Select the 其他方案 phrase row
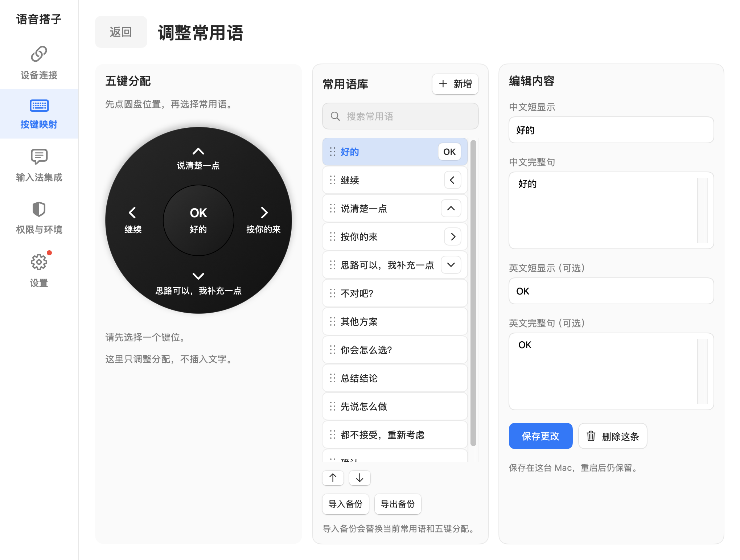 pyautogui.click(x=395, y=321)
